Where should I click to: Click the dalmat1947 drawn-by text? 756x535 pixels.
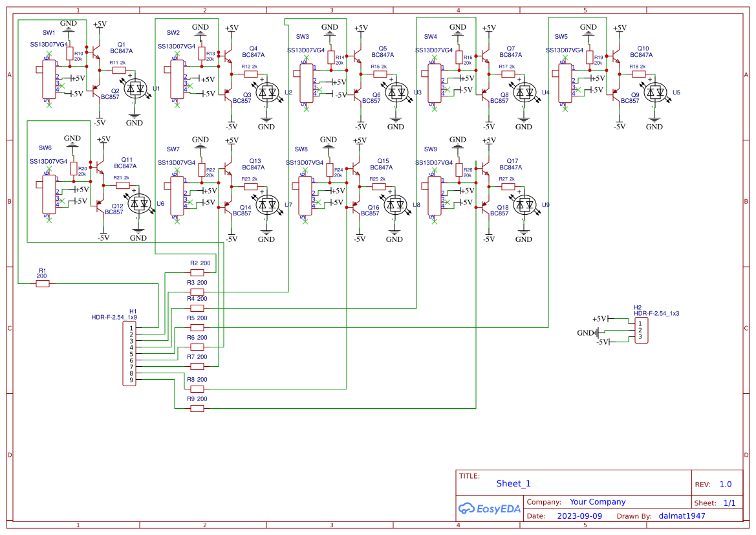(682, 516)
